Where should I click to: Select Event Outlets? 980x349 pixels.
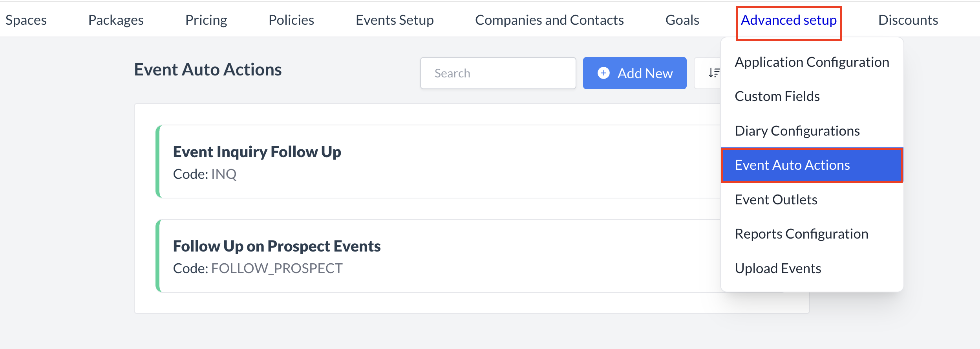pos(775,199)
